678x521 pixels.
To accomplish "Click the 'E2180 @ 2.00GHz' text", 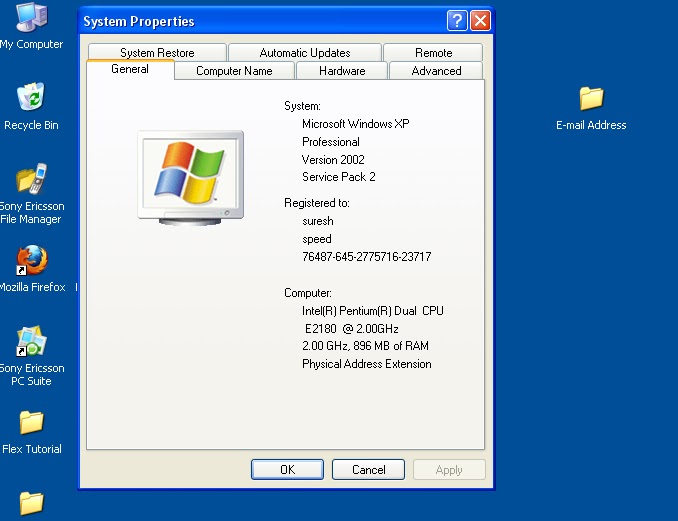I will click(x=352, y=329).
